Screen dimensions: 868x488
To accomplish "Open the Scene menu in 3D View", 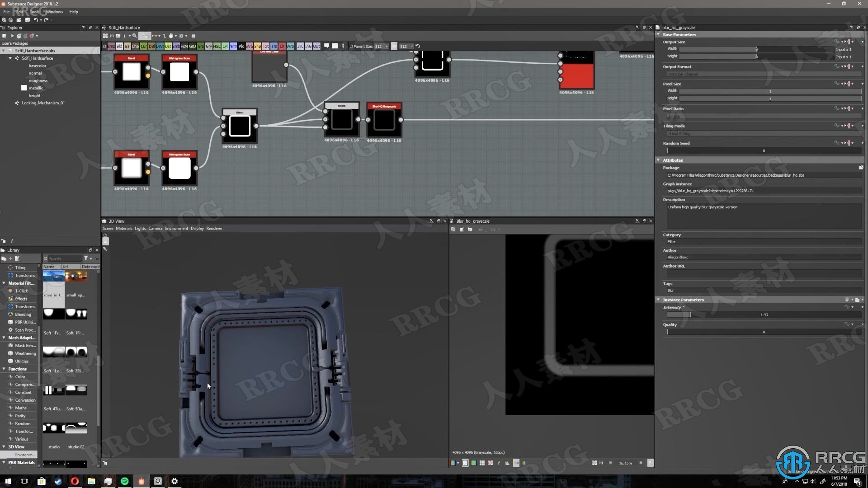I will click(108, 228).
